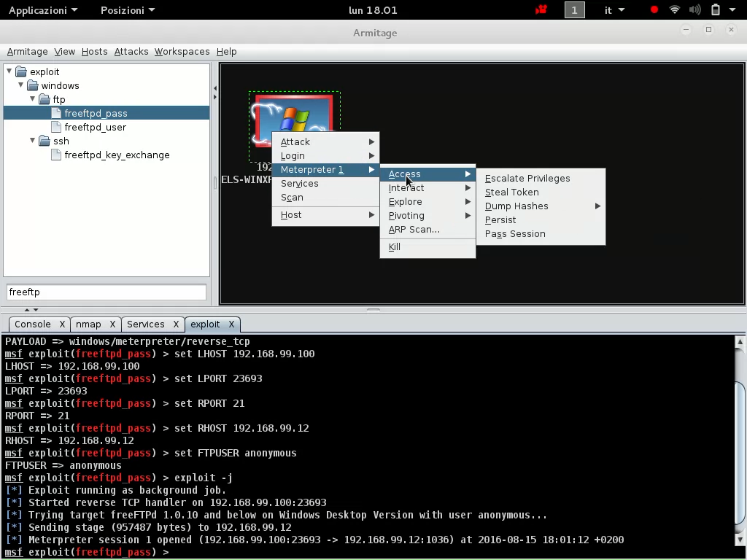Open the Explore submenu

427,202
